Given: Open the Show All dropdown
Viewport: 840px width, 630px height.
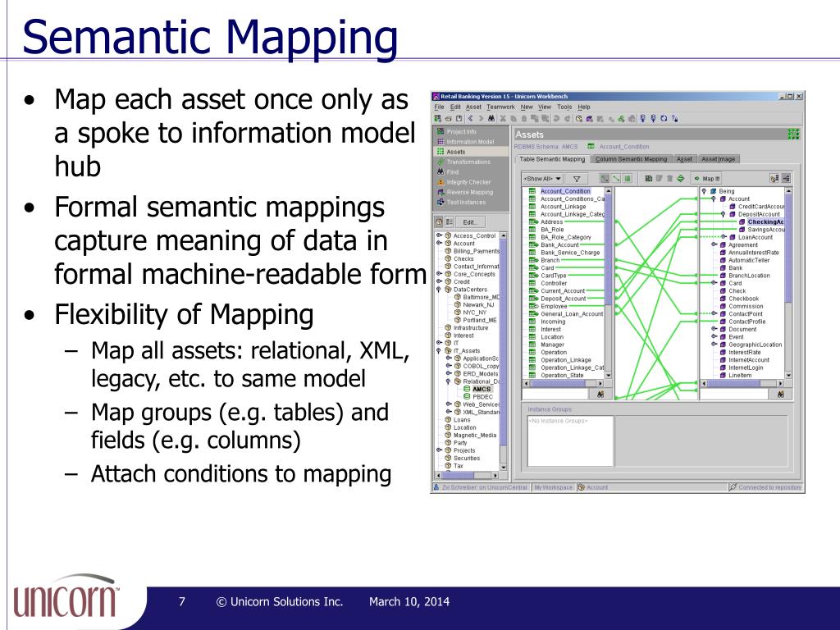Looking at the screenshot, I should (543, 178).
